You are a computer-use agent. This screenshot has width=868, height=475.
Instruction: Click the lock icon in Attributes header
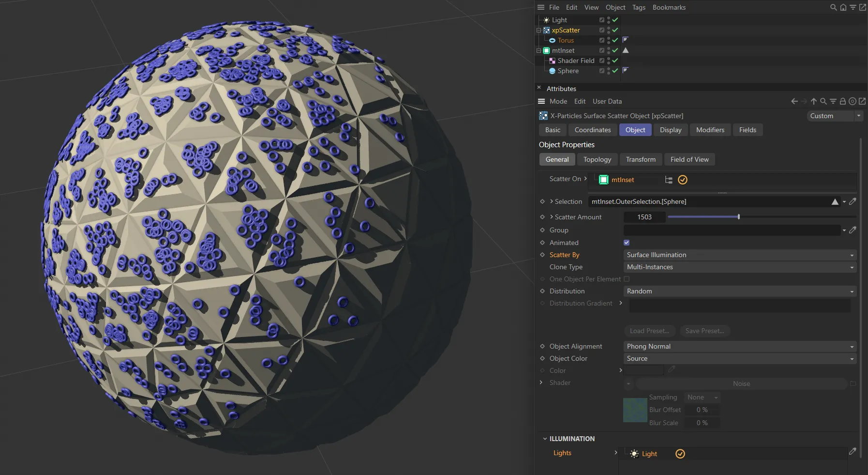[x=843, y=101]
